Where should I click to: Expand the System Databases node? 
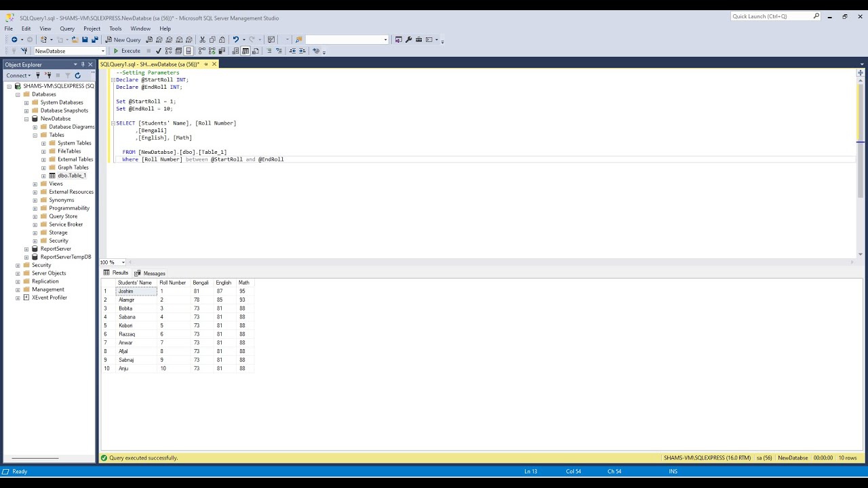click(x=26, y=102)
